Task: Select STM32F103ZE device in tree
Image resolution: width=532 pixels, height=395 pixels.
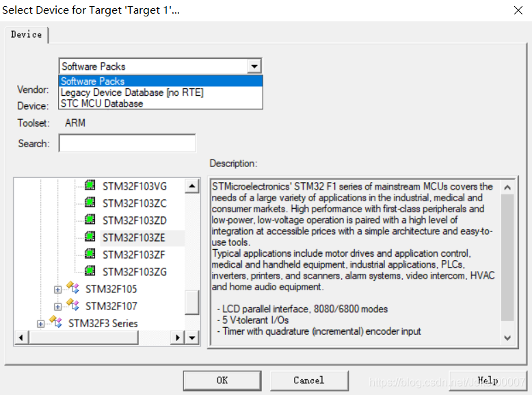Action: (133, 238)
